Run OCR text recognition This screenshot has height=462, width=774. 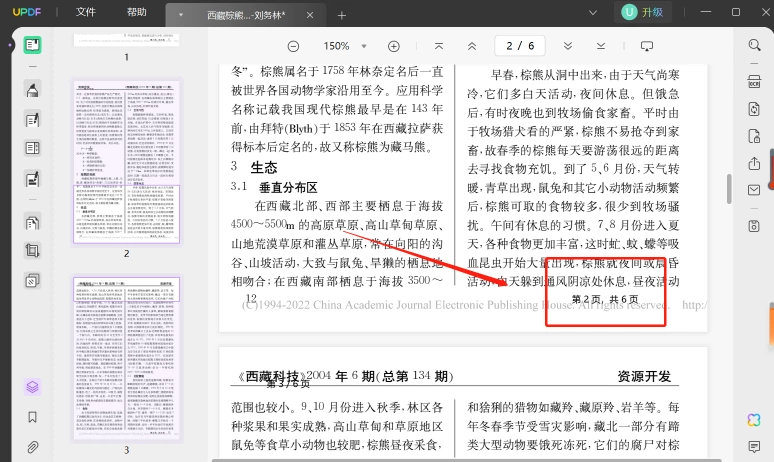[754, 81]
